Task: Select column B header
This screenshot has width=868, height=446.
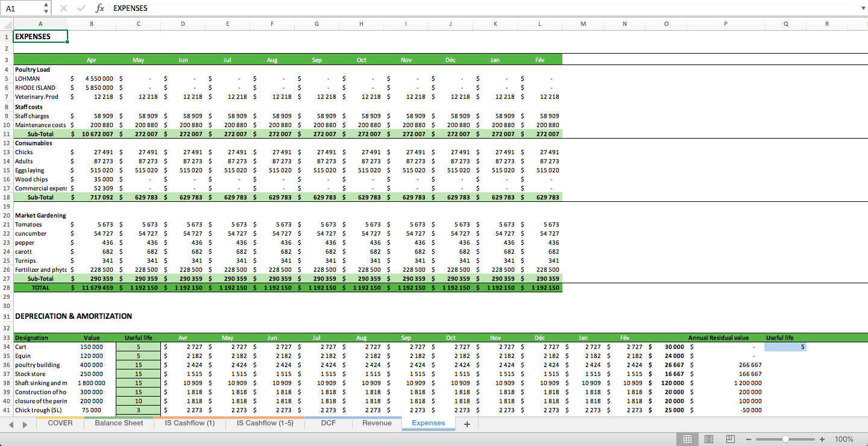Action: point(92,24)
